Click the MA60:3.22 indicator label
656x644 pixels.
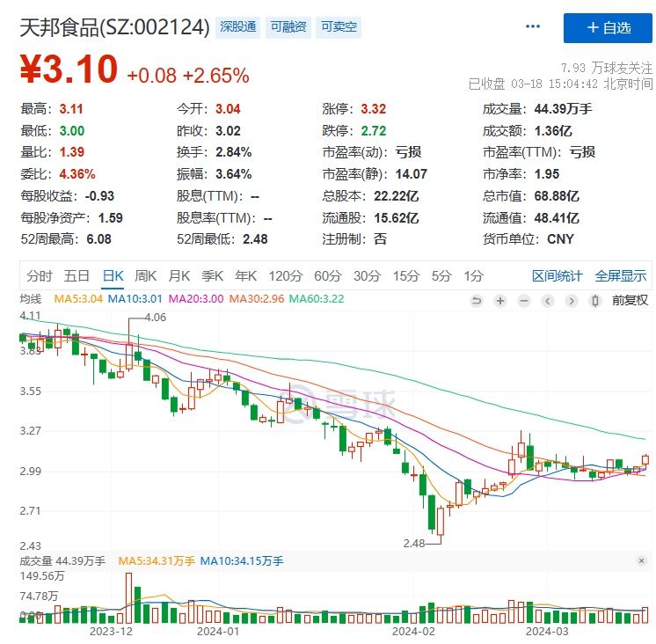(317, 299)
